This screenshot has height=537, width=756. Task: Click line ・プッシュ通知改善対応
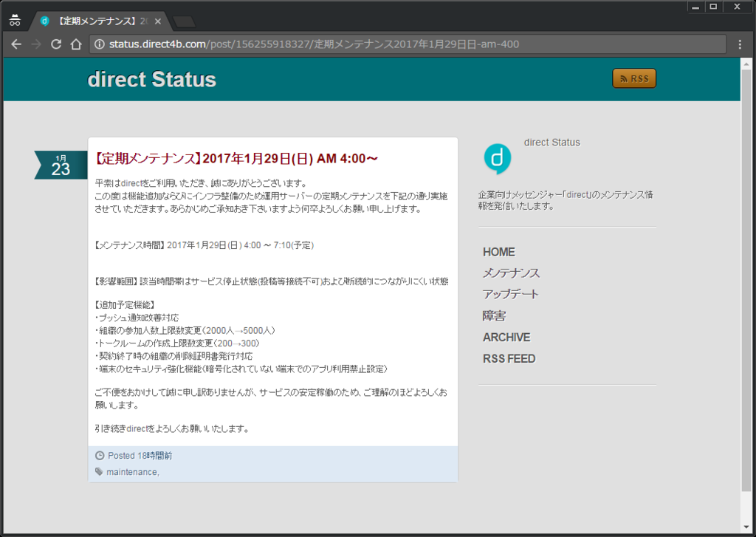point(137,318)
